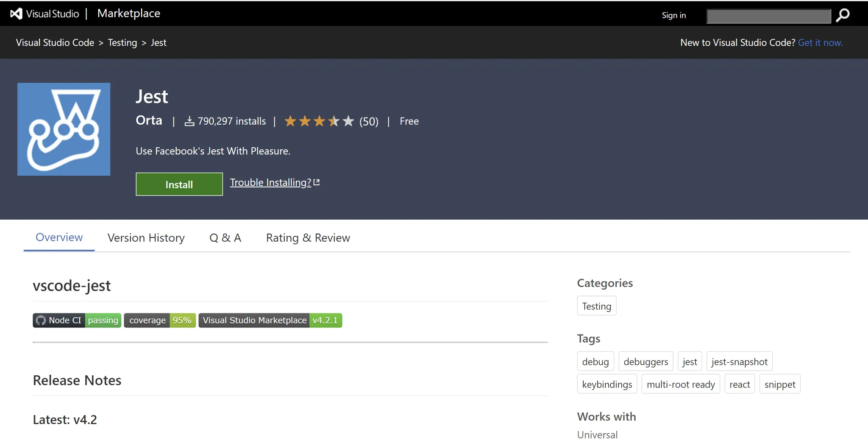868x444 pixels.
Task: Open the Visual Studio Marketplace v4.2.1 badge
Action: (270, 320)
